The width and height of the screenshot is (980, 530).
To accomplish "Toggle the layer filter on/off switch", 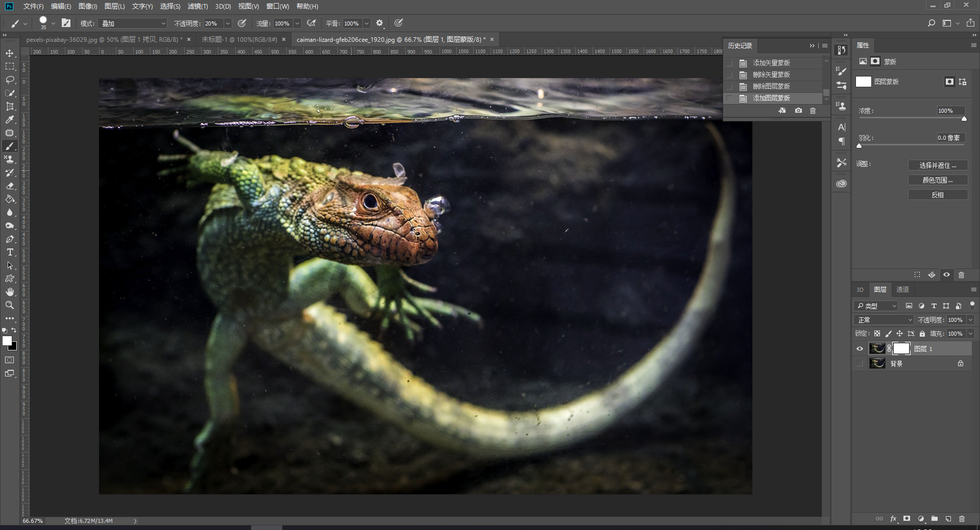I will coord(972,305).
